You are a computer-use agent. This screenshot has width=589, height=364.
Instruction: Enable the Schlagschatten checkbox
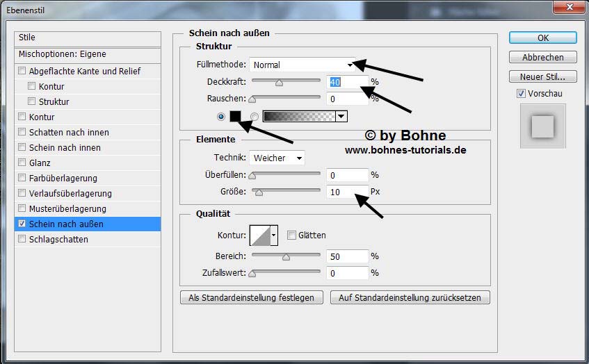point(22,239)
